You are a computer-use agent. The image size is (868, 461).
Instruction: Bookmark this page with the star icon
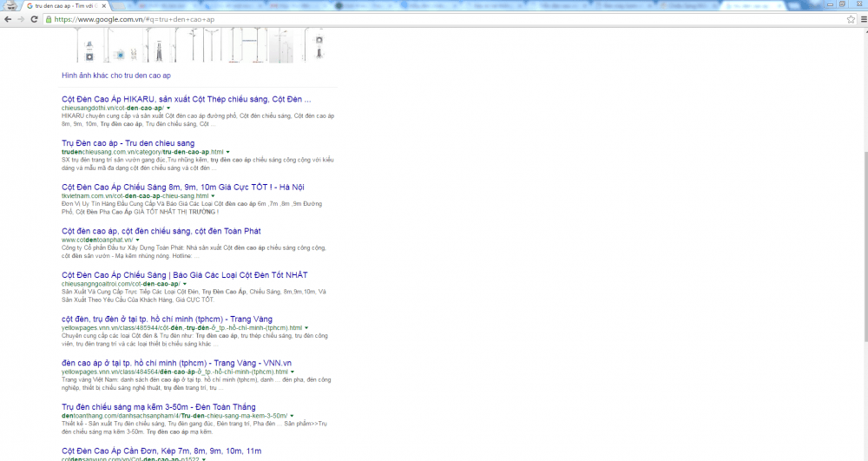pos(851,19)
